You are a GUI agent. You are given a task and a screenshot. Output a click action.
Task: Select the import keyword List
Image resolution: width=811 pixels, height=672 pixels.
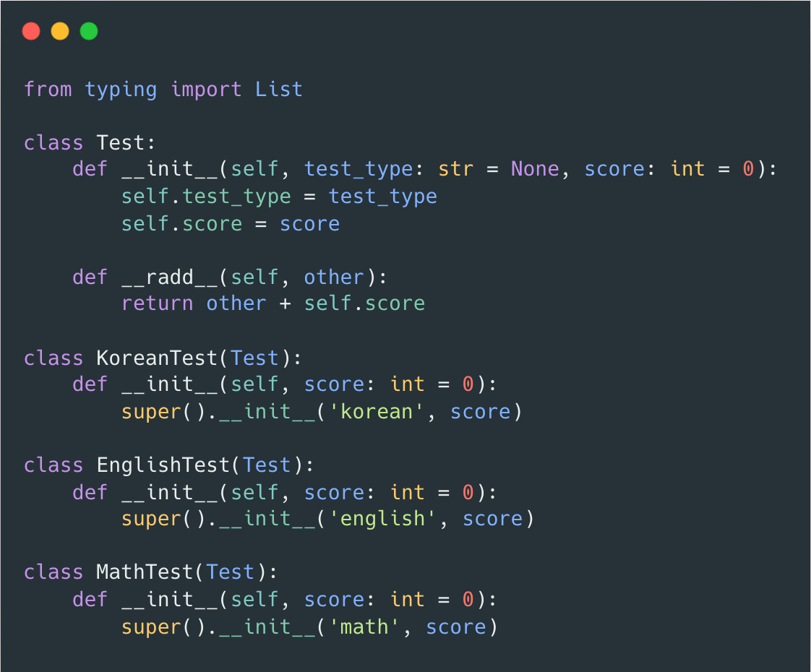click(x=279, y=89)
